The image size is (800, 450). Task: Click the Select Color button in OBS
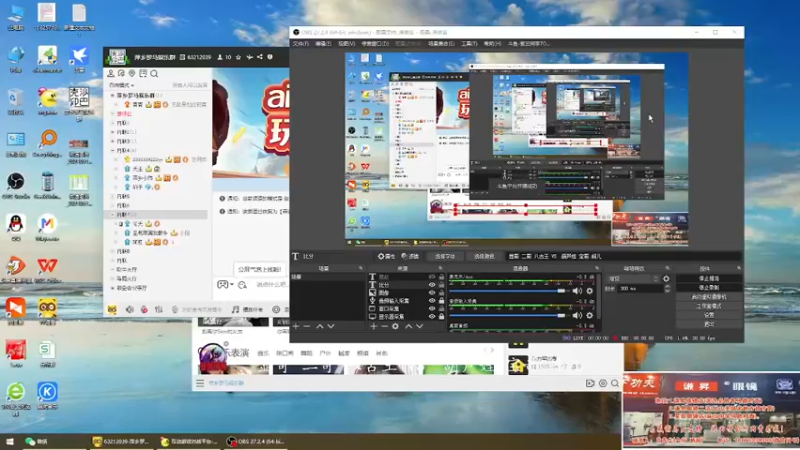[484, 257]
